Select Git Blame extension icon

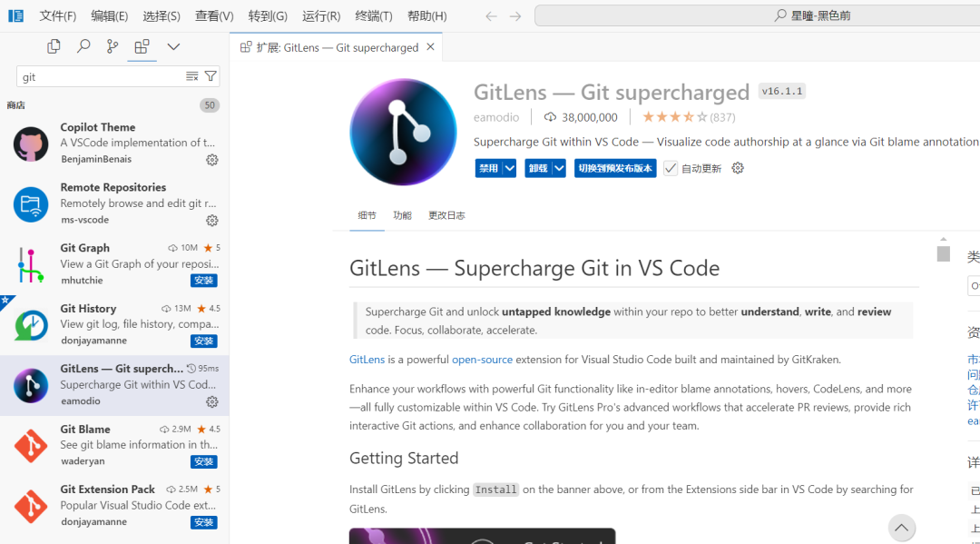click(x=31, y=446)
